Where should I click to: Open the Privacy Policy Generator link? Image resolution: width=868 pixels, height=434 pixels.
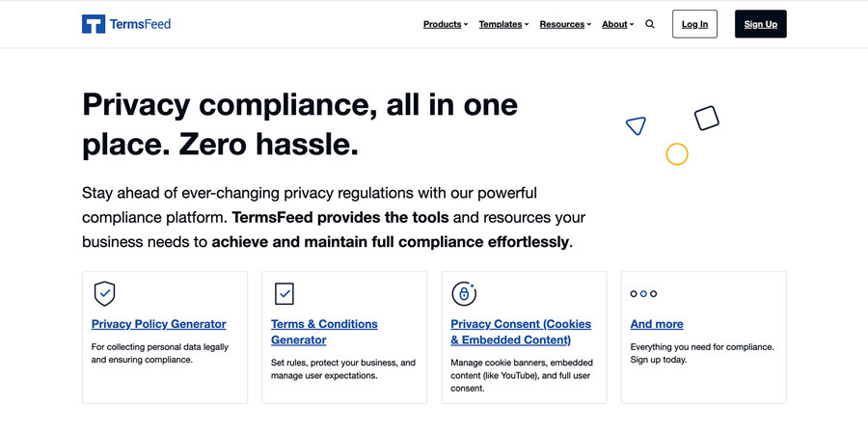[159, 324]
